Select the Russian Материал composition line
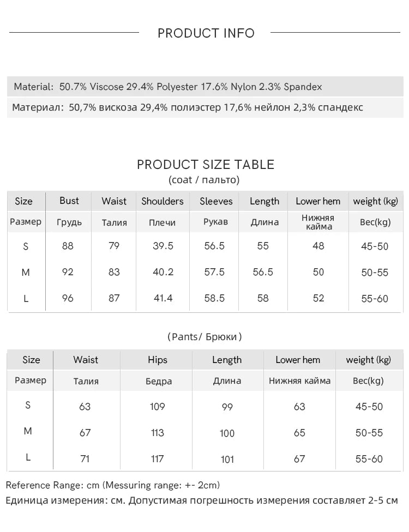 (188, 107)
